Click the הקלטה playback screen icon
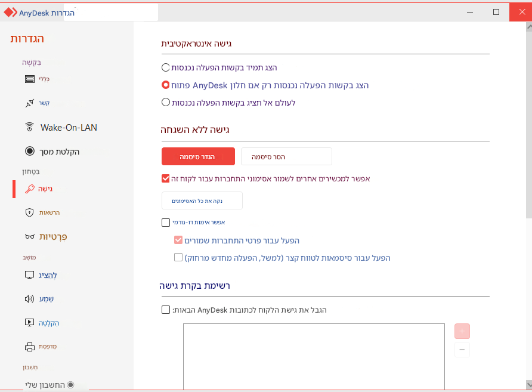The image size is (532, 392). point(29,322)
